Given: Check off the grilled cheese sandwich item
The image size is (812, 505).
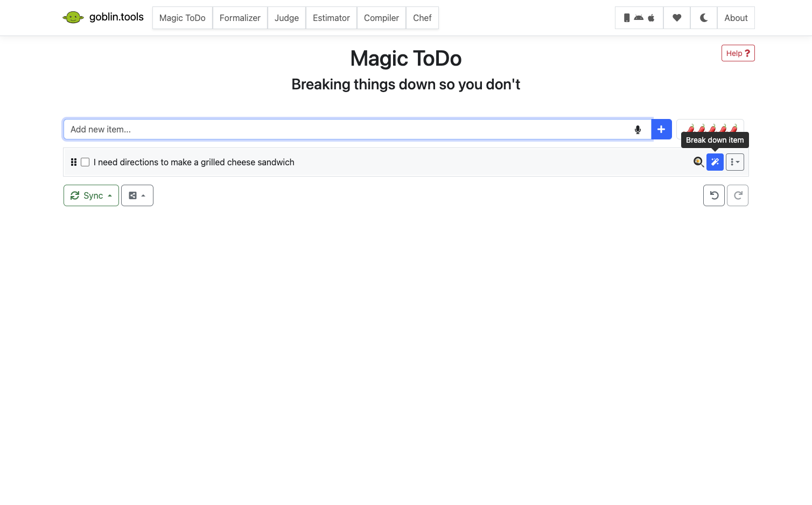Looking at the screenshot, I should (85, 162).
